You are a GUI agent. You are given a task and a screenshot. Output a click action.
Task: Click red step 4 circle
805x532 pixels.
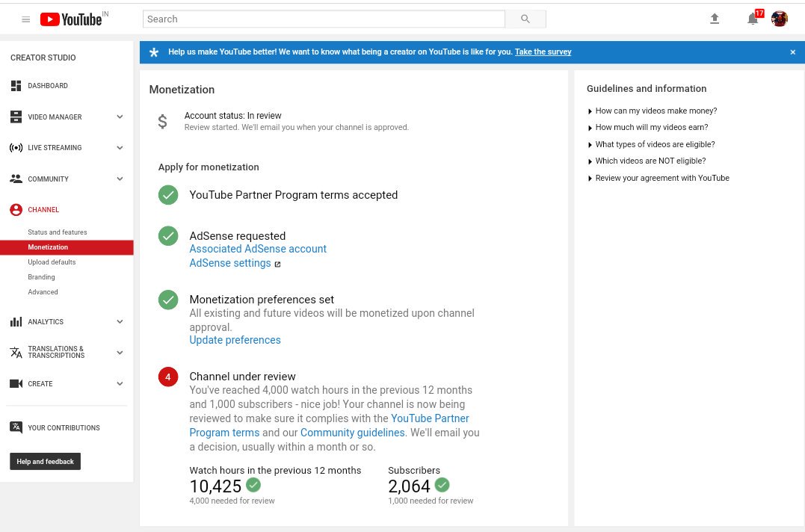tap(168, 377)
